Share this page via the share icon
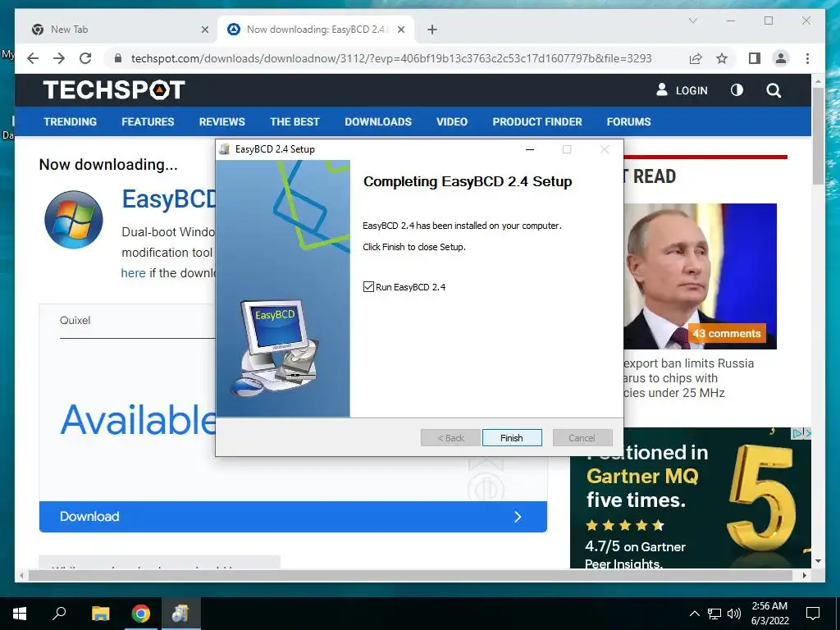Viewport: 840px width, 630px height. point(696,58)
